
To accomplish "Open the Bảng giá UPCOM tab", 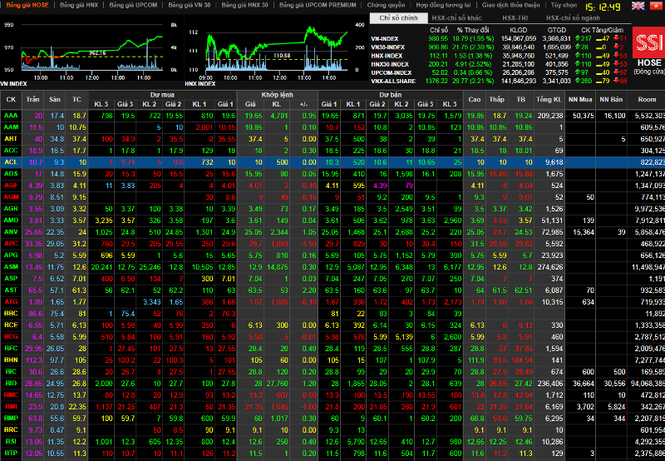I will coord(133,5).
